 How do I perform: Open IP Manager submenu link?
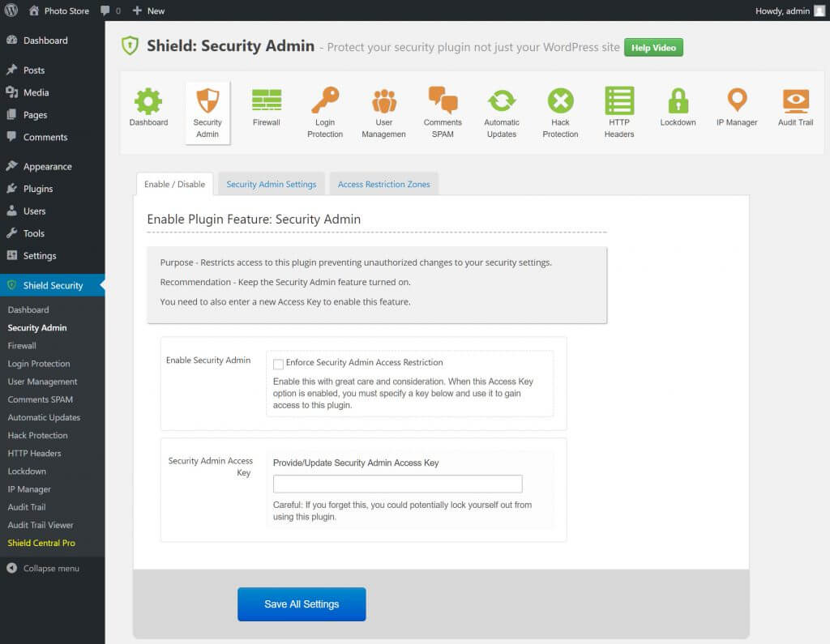click(x=29, y=489)
